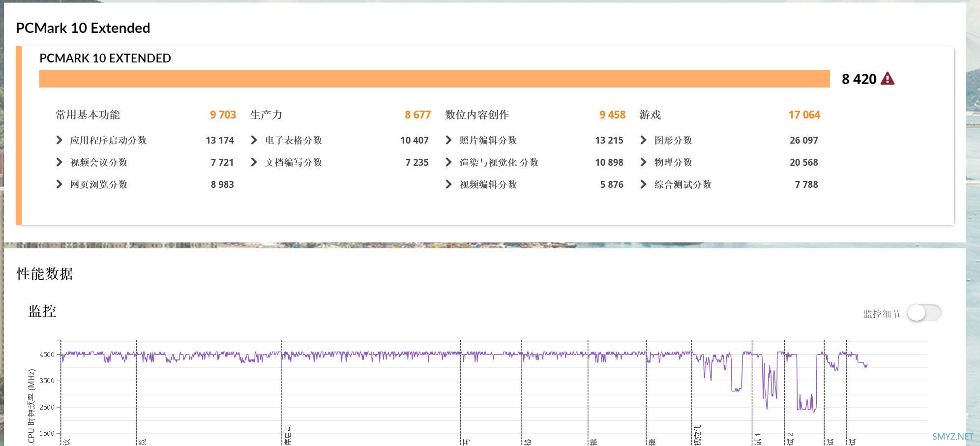Click the 26 097 graphics score value
The width and height of the screenshot is (980, 446).
pos(804,140)
